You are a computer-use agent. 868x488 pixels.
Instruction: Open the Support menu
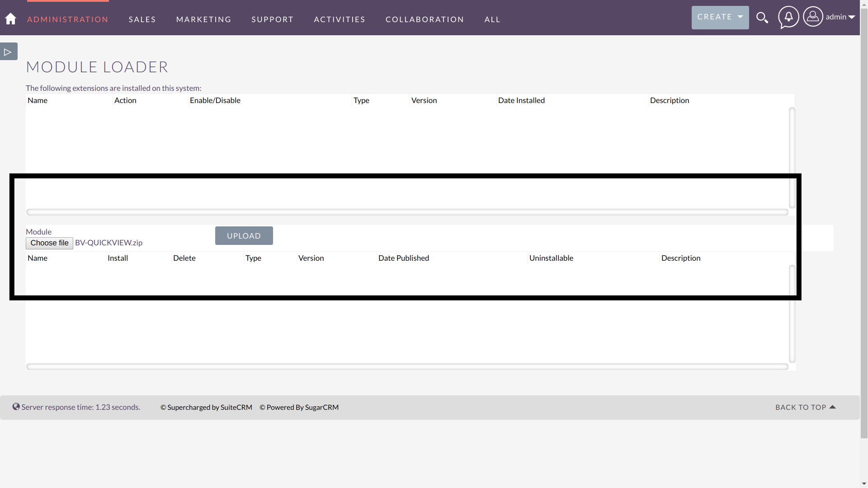click(273, 19)
